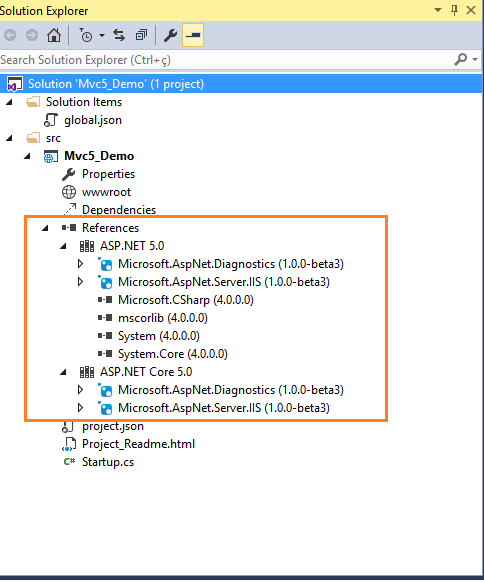484x583 pixels.
Task: Close the Solution Explorer panel
Action: [471, 10]
